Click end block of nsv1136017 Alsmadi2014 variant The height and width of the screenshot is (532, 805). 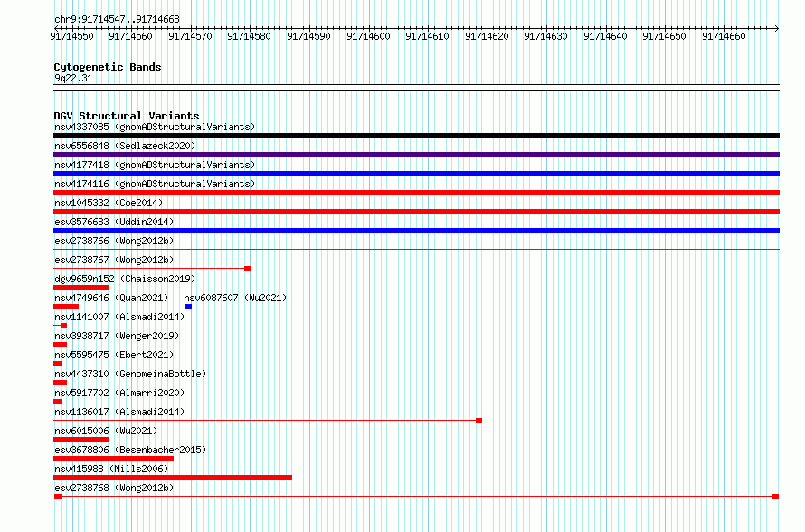point(479,421)
